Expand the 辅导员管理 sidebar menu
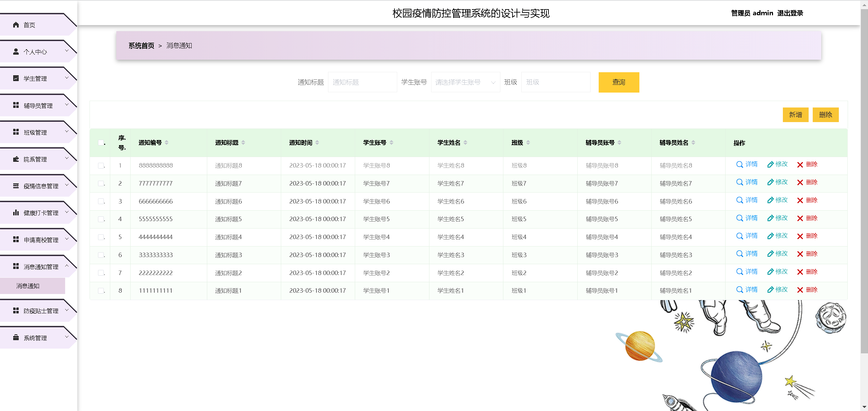 pyautogui.click(x=38, y=105)
